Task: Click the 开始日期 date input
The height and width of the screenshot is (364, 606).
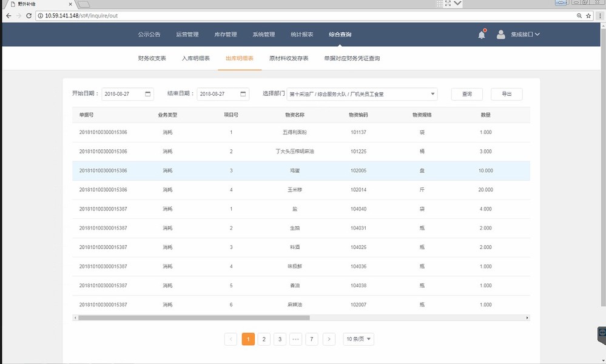Action: (127, 94)
